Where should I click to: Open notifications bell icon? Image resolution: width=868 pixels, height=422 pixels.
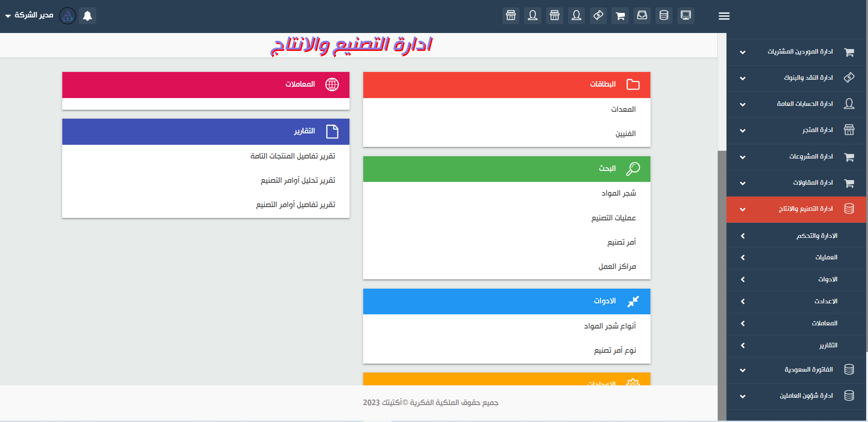pos(87,16)
